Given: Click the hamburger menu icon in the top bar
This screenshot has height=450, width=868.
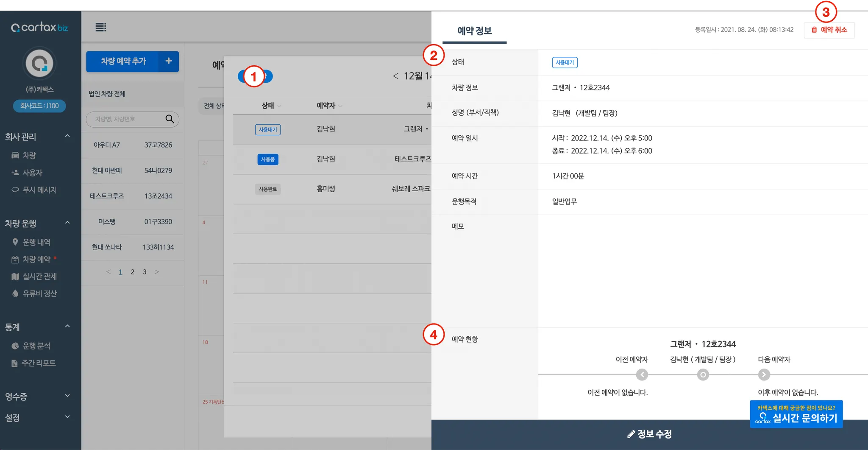Looking at the screenshot, I should [x=101, y=27].
